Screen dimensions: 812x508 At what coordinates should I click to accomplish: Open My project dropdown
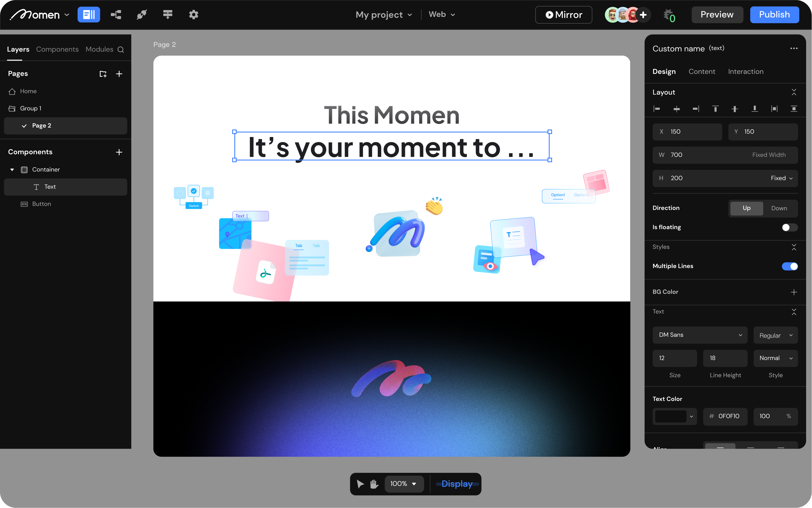pyautogui.click(x=384, y=14)
